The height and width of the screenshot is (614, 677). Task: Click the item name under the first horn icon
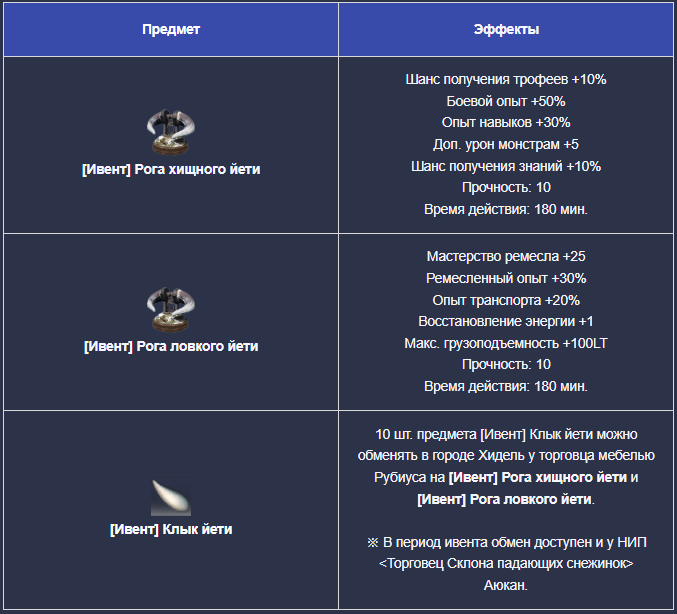[x=171, y=170]
